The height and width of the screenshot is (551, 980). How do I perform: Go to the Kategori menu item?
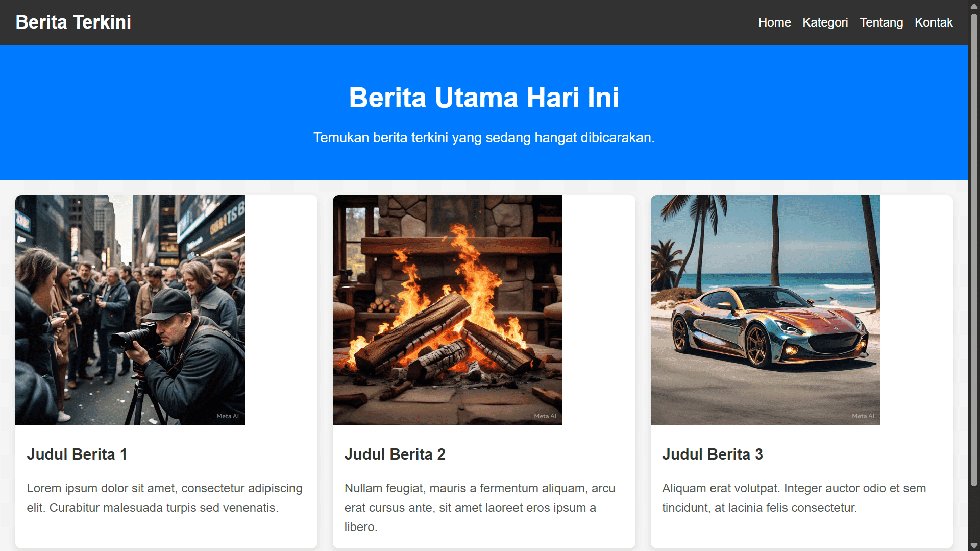click(x=825, y=22)
